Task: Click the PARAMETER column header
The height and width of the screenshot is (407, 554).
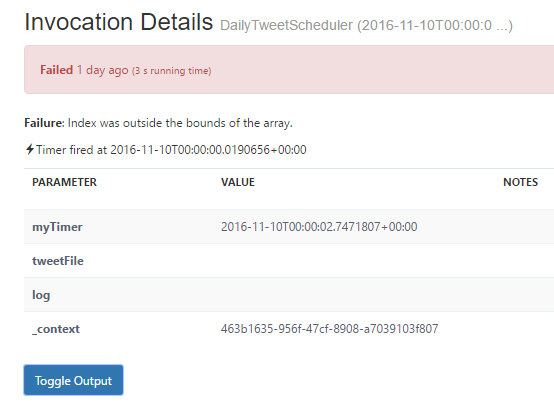Action: click(x=64, y=182)
